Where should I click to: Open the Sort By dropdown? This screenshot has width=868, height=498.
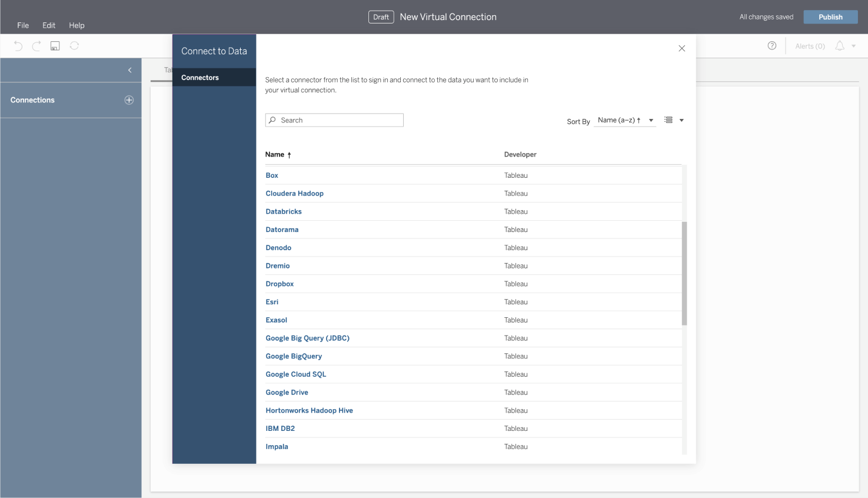pos(624,120)
